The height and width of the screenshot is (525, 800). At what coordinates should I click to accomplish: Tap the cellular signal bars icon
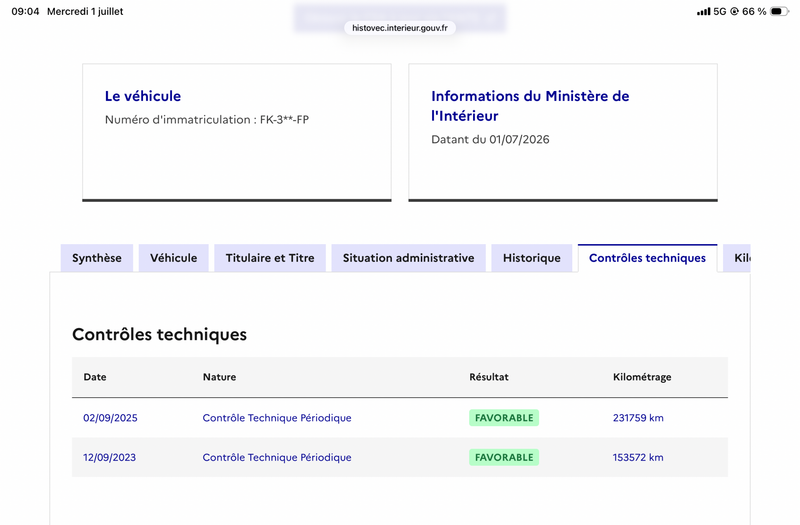pos(704,11)
